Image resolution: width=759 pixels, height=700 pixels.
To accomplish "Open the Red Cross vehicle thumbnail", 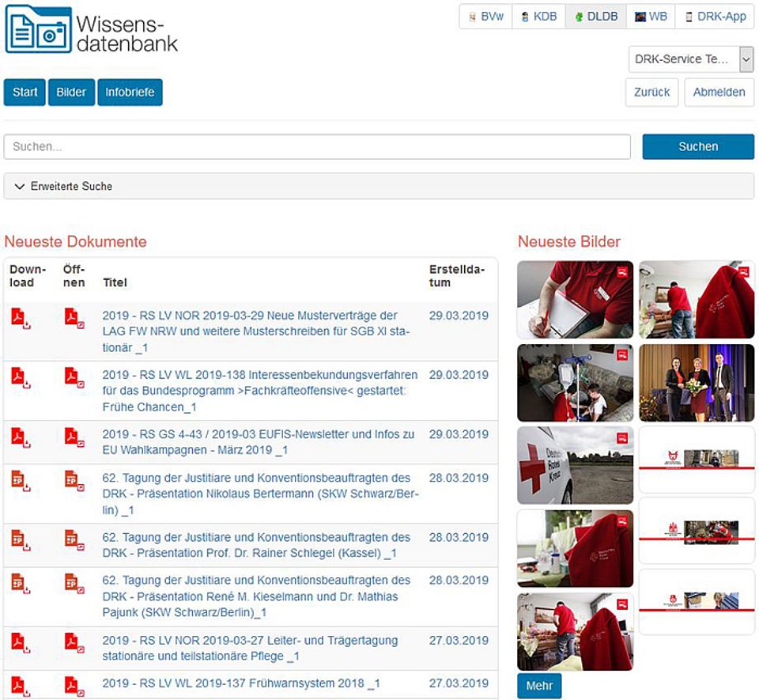I will tap(575, 466).
